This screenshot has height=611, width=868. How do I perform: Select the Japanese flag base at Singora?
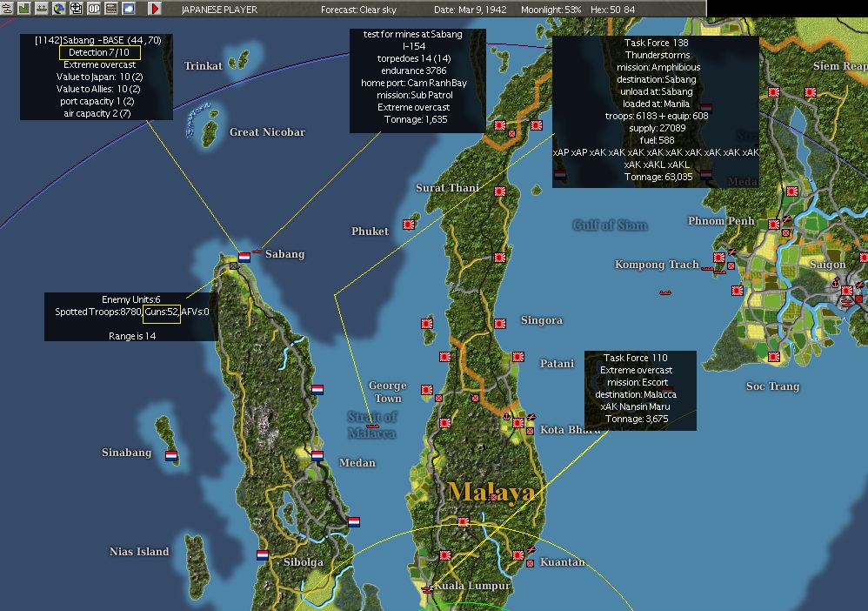tap(500, 324)
